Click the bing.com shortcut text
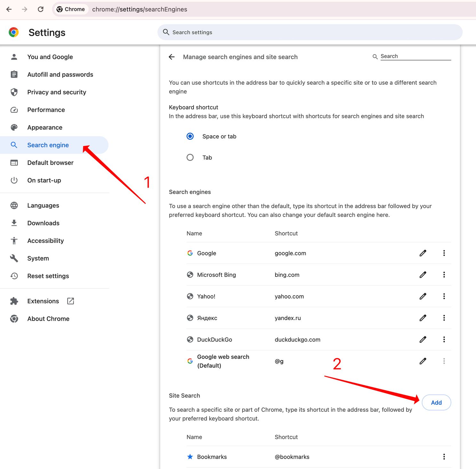 click(287, 275)
